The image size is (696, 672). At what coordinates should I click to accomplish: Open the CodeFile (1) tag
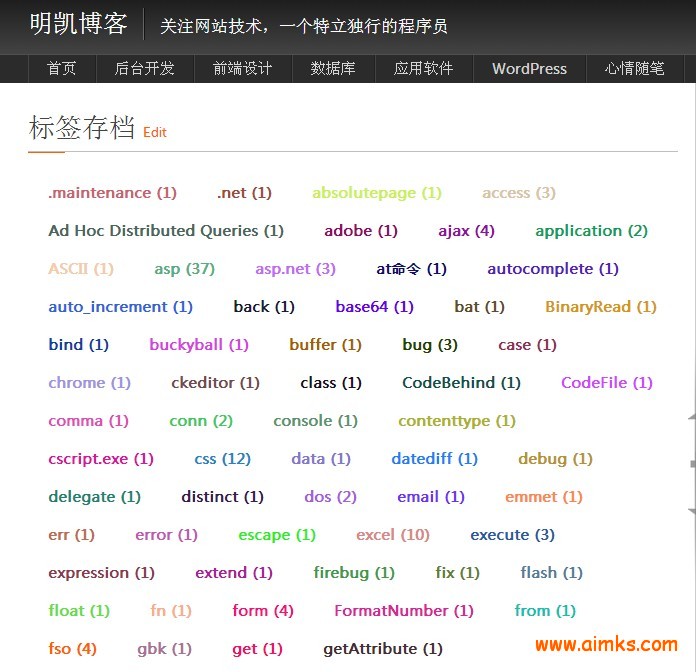607,383
